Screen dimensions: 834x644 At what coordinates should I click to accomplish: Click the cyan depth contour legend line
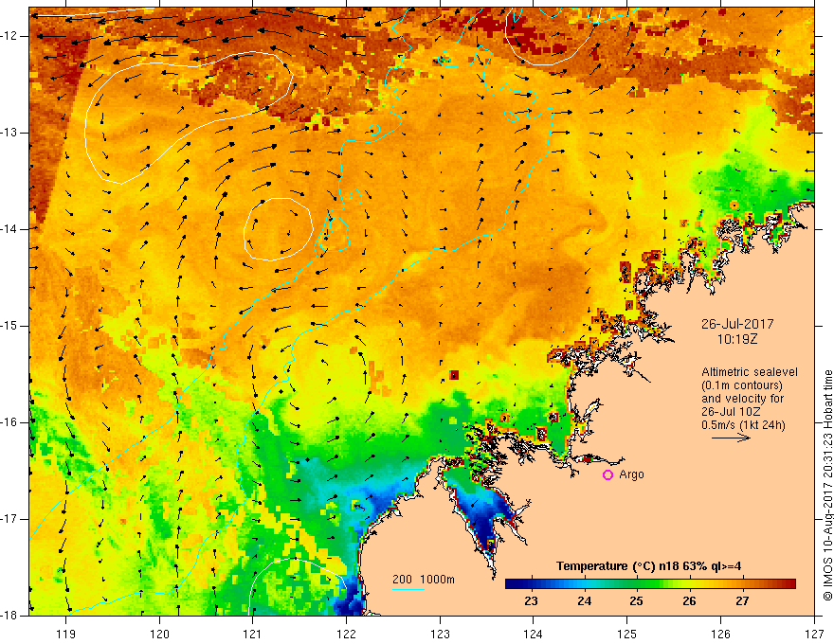[408, 589]
